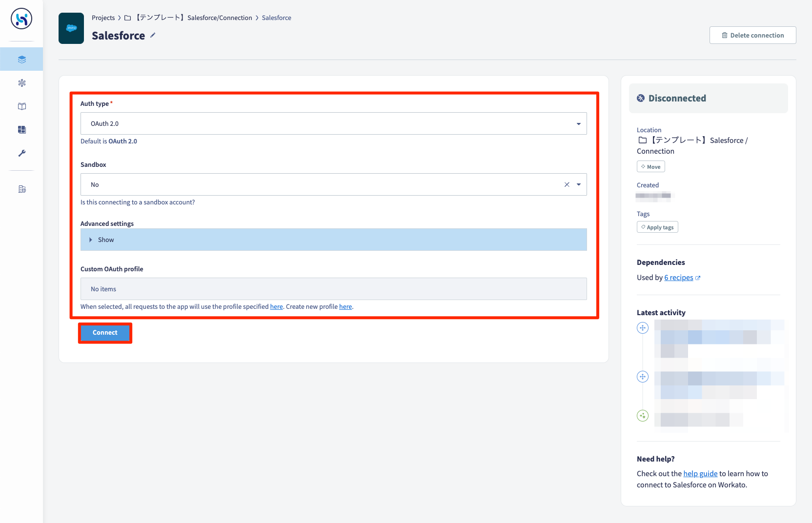Clear the Sandbox selection with the X

coord(567,184)
